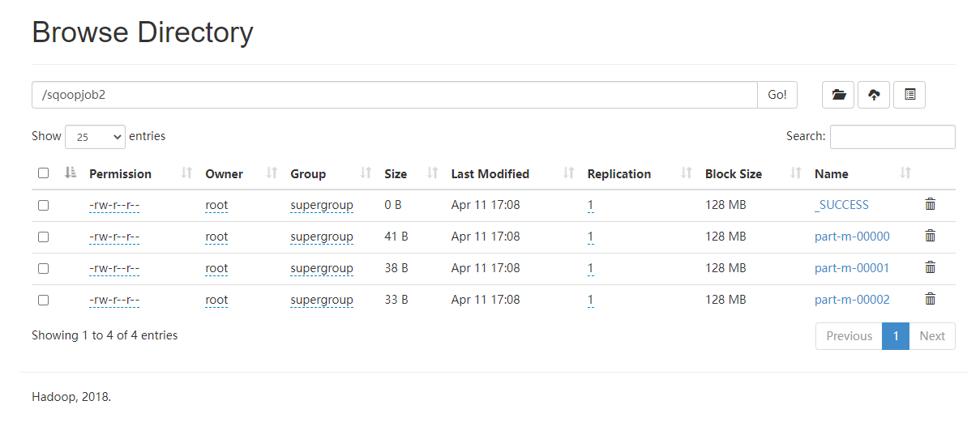Open the part-m-00000 file link
The height and width of the screenshot is (435, 980).
(x=852, y=237)
